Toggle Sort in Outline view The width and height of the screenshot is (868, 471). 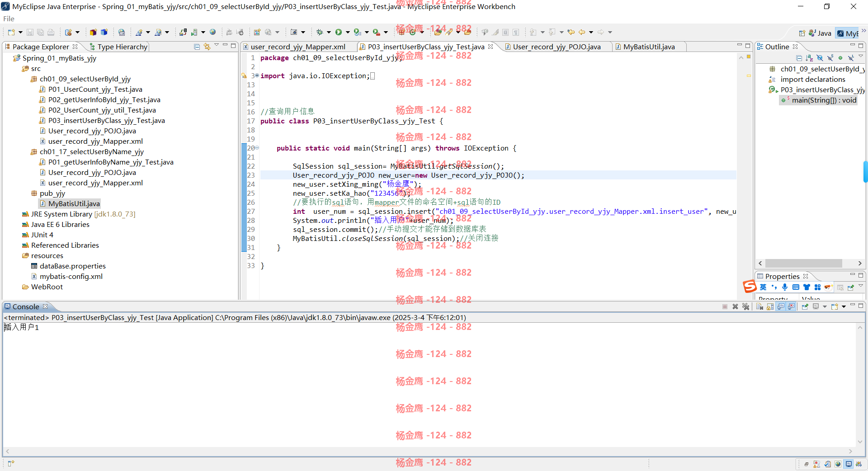tap(809, 58)
